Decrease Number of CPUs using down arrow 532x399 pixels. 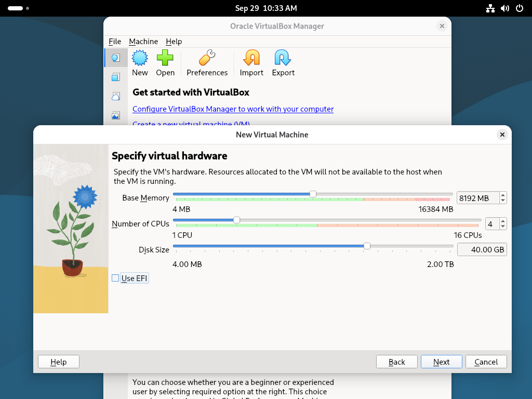tap(502, 227)
